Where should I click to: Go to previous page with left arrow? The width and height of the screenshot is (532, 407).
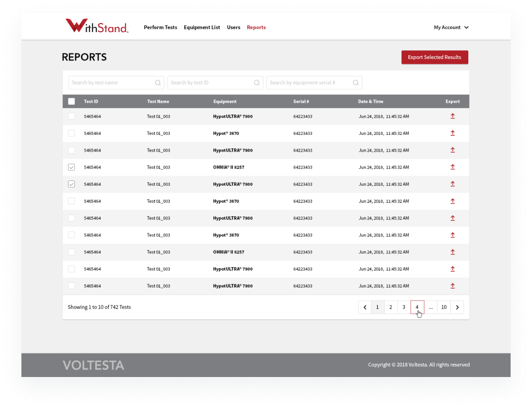[364, 307]
